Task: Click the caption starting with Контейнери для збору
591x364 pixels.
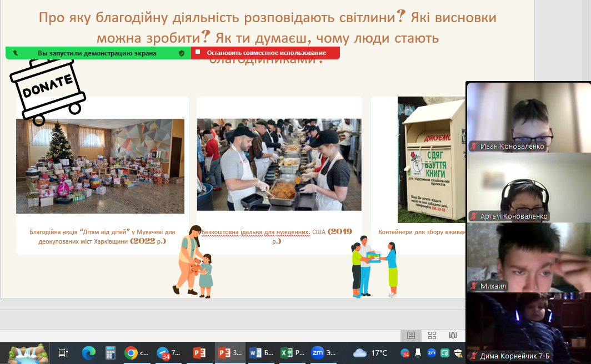Action: click(x=422, y=232)
